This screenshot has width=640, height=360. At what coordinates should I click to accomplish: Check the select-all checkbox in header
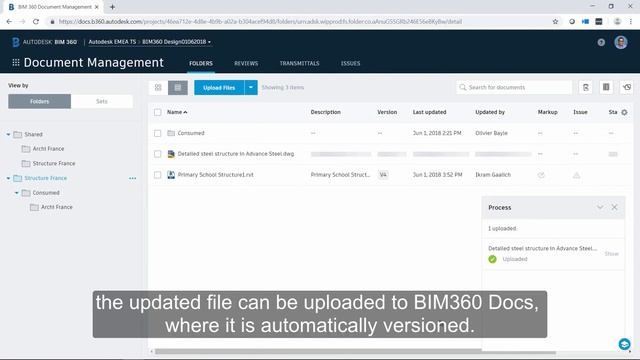pyautogui.click(x=158, y=112)
